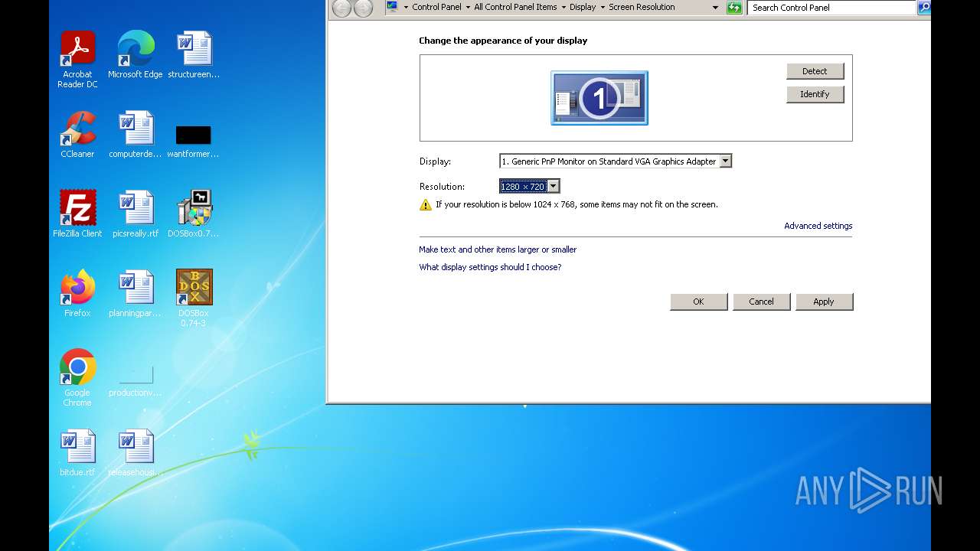Click 'Change the appearance of your display' heading
Screen dimensions: 980x551
(x=503, y=41)
